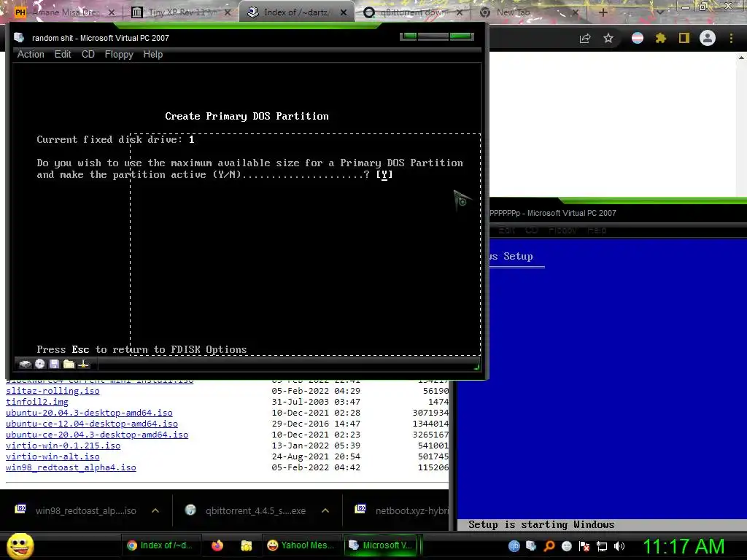Click the 'Index of /~d...' Chrome taskbar button

click(160, 545)
